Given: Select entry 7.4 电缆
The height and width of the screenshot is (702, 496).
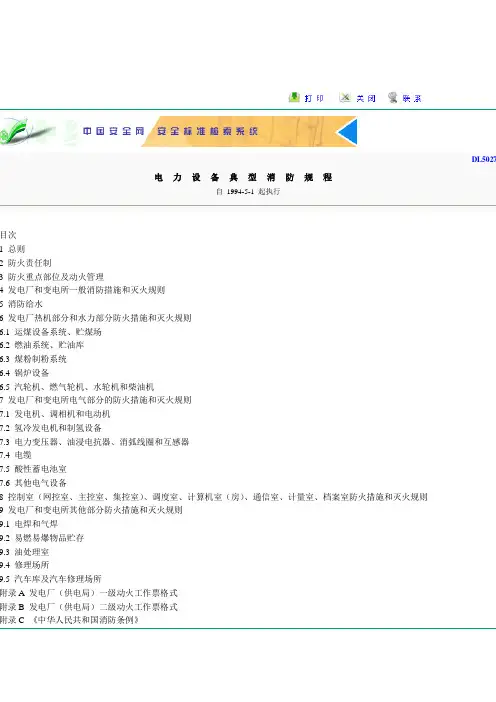Looking at the screenshot, I should [16, 455].
